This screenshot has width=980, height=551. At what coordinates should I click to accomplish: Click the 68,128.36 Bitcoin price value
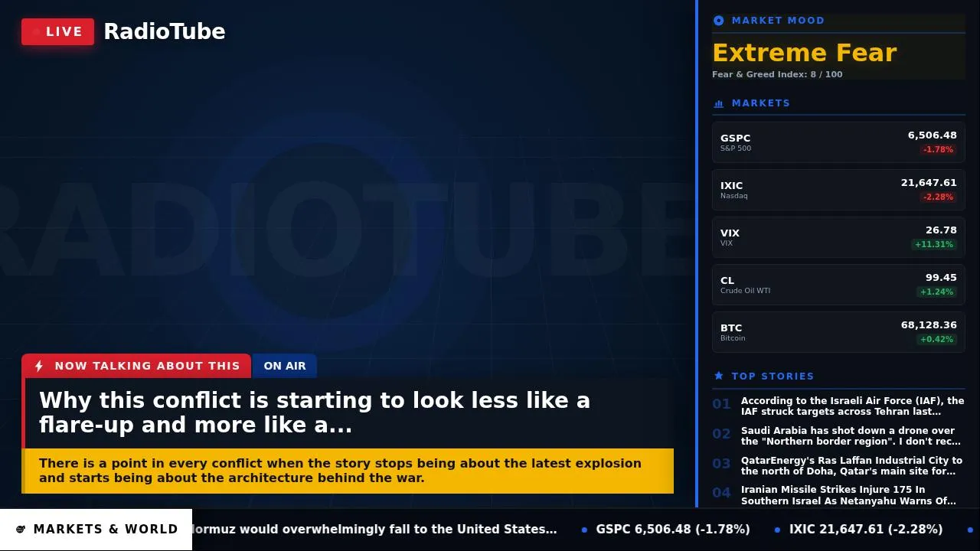pos(929,325)
